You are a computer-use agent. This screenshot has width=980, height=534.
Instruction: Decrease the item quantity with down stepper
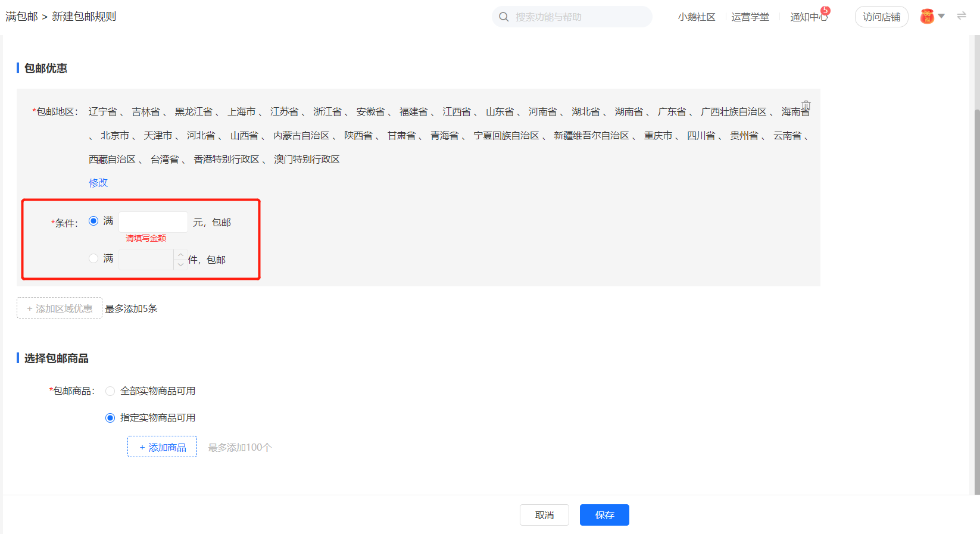[x=181, y=264]
